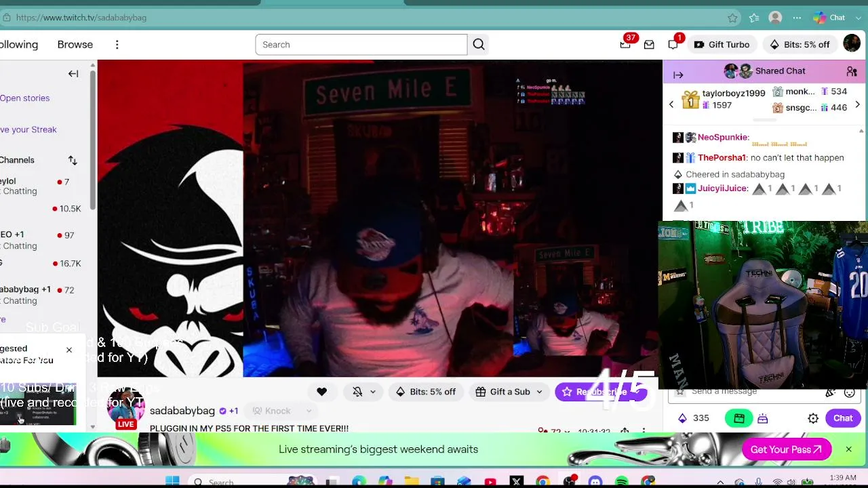
Task: Open the chat community users icon
Action: 852,71
